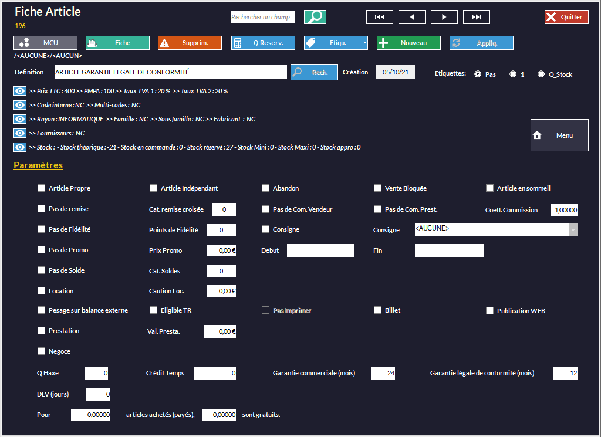601x437 pixels.
Task: Tick the Vente Bloquée checkbox
Action: click(x=377, y=188)
